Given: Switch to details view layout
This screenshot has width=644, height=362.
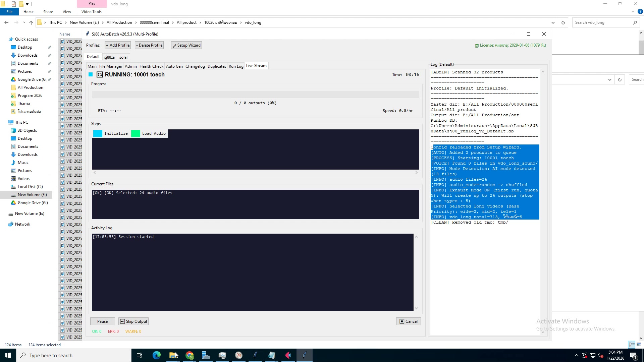Looking at the screenshot, I should 632,345.
